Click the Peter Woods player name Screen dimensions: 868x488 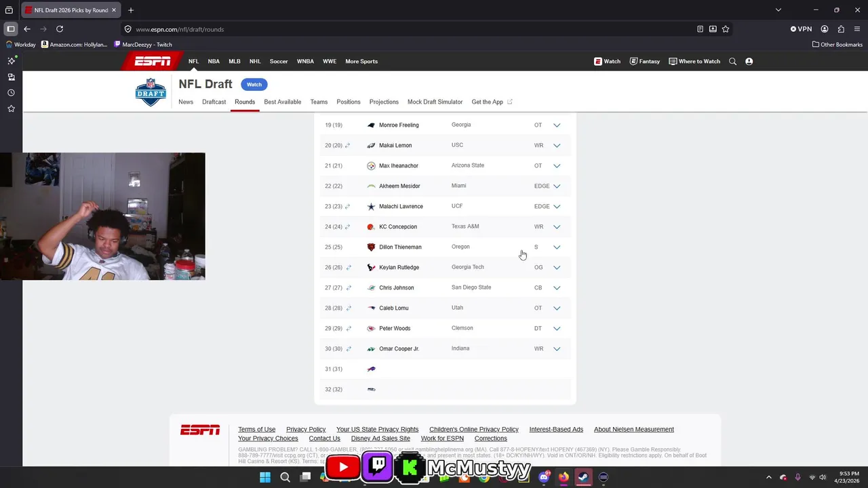(395, 328)
